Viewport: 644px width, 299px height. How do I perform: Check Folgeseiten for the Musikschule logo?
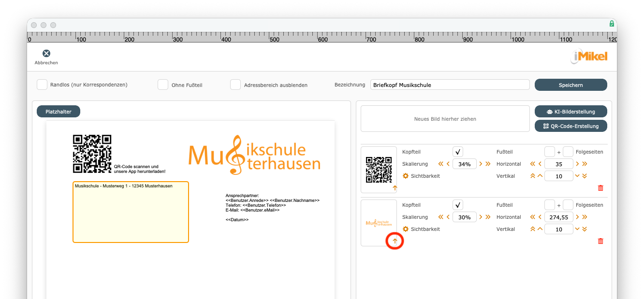pos(568,205)
